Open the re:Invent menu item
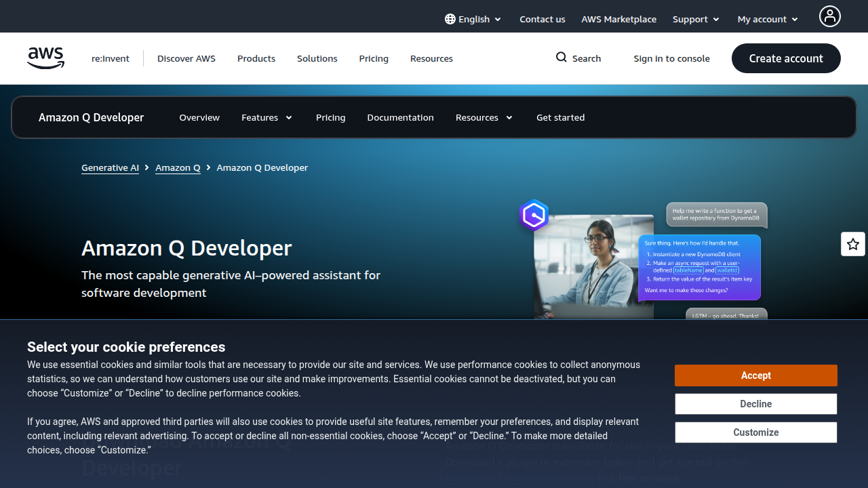868x488 pixels. point(111,58)
